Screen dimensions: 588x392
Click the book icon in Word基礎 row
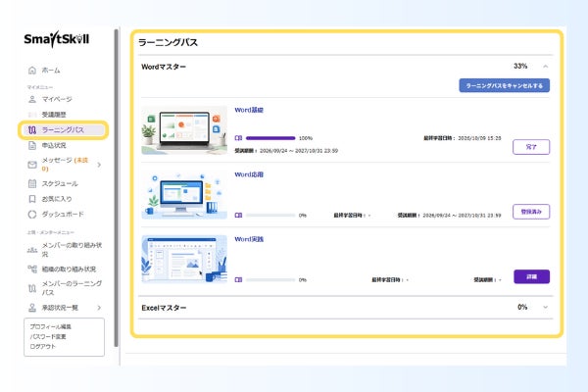[238, 138]
